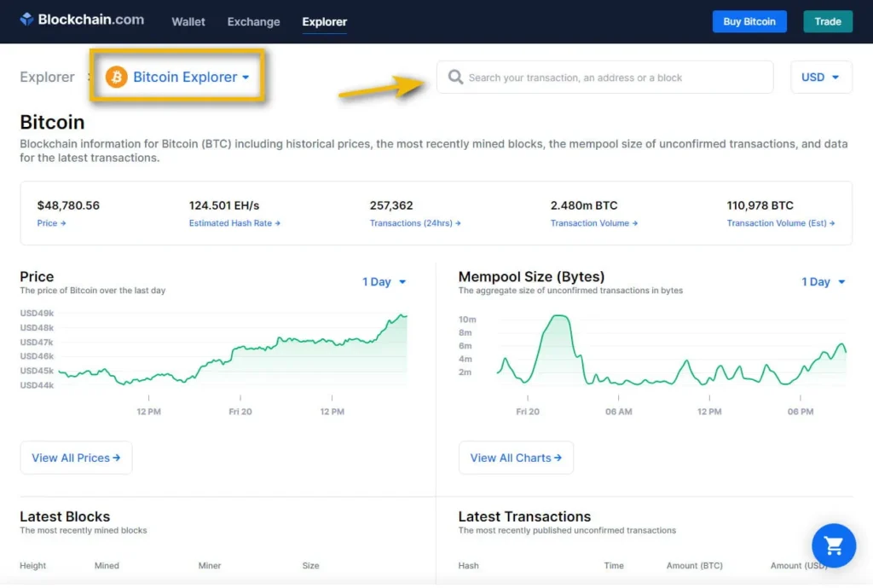The width and height of the screenshot is (873, 588).
Task: Click the Size column header
Action: (x=310, y=566)
